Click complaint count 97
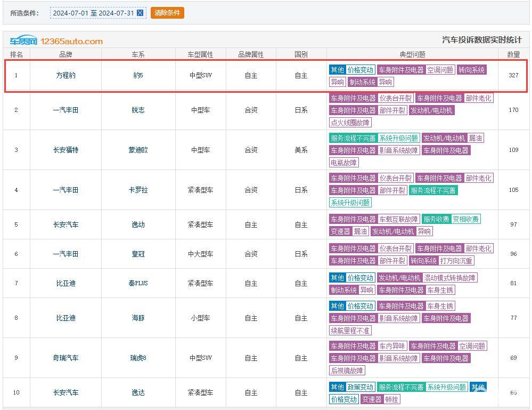Screen dimensions: 532x410 513,224
